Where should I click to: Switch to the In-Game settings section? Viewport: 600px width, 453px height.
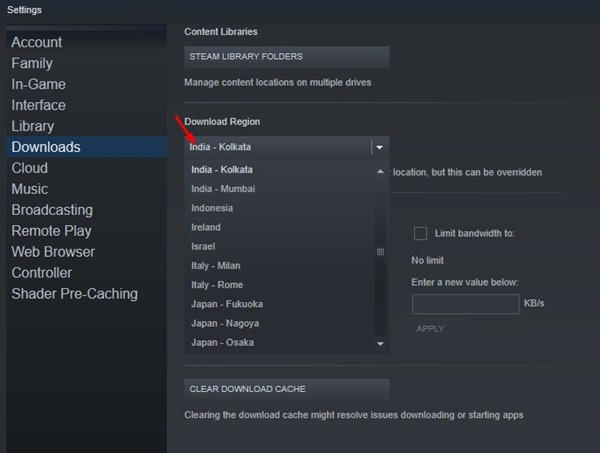[39, 84]
